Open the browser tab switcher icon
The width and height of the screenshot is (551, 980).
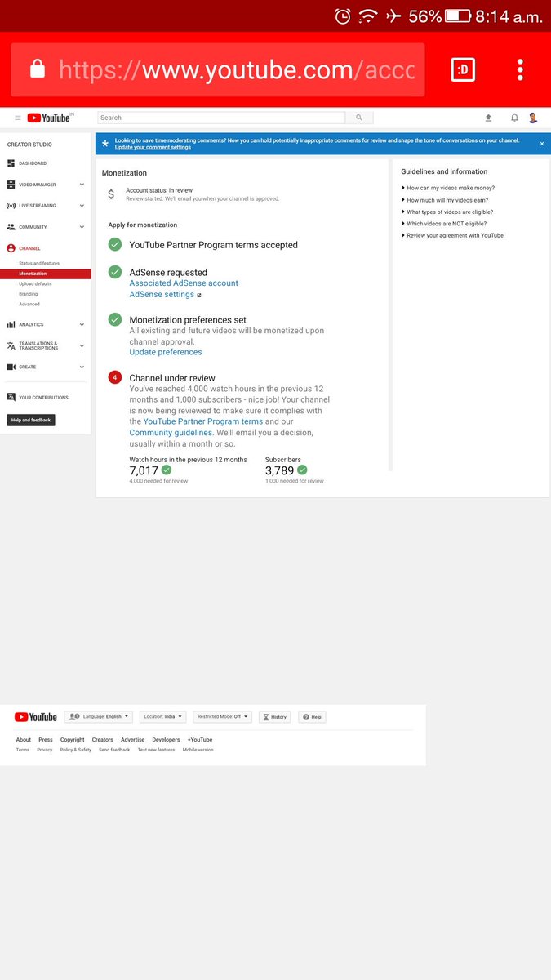pyautogui.click(x=463, y=70)
